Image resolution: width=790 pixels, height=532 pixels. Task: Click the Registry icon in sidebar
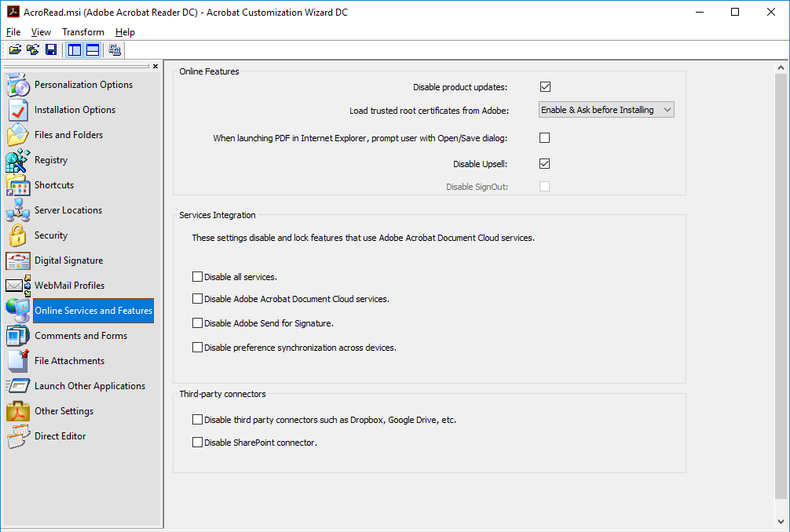point(17,160)
